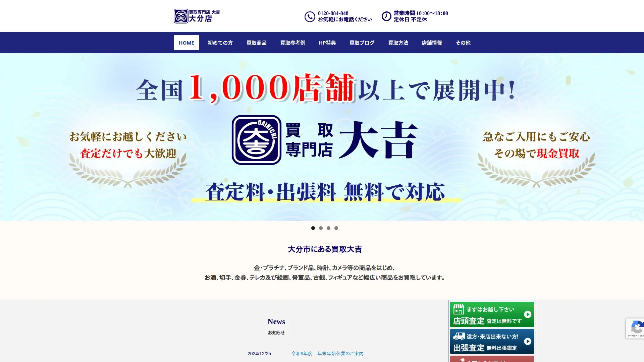This screenshot has width=644, height=362.
Task: Click the 定休日 不定休 text
Action: (x=410, y=19)
